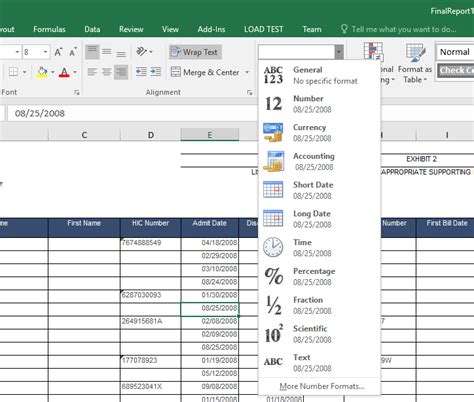Select the Percentage format icon
The width and height of the screenshot is (474, 402).
[274, 276]
